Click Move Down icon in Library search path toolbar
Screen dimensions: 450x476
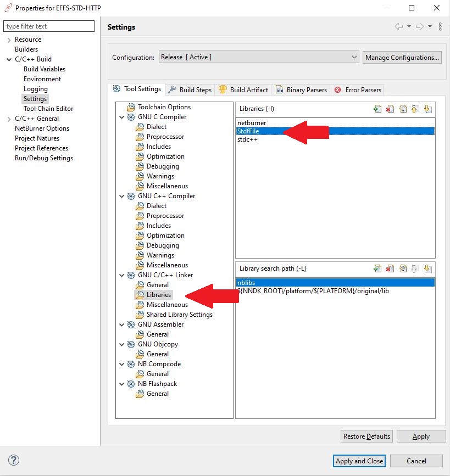pyautogui.click(x=428, y=268)
